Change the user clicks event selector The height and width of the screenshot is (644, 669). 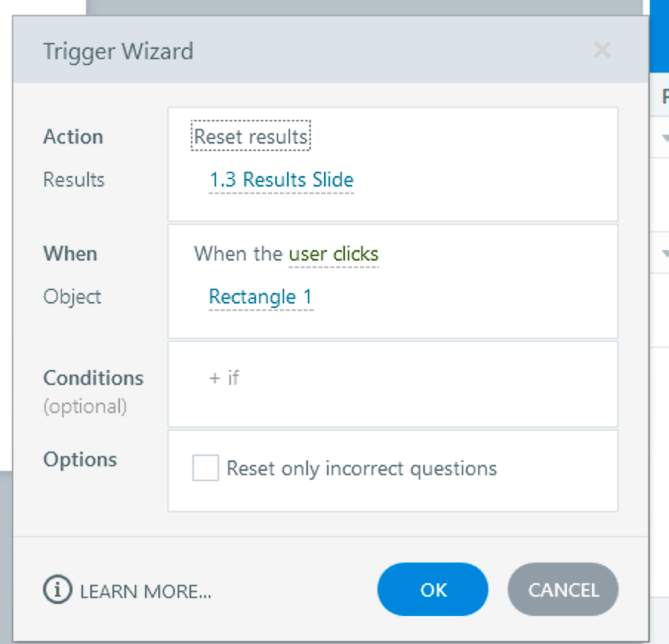tap(333, 254)
